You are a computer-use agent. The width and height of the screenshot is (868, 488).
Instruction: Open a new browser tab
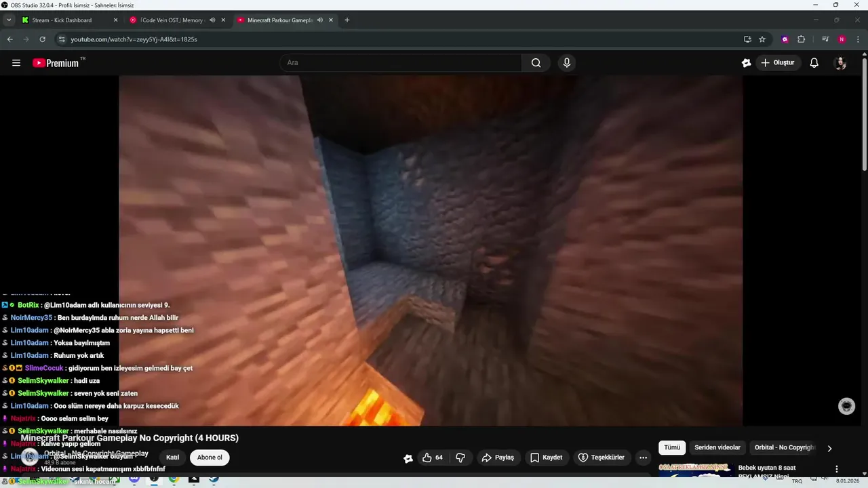[x=347, y=20]
